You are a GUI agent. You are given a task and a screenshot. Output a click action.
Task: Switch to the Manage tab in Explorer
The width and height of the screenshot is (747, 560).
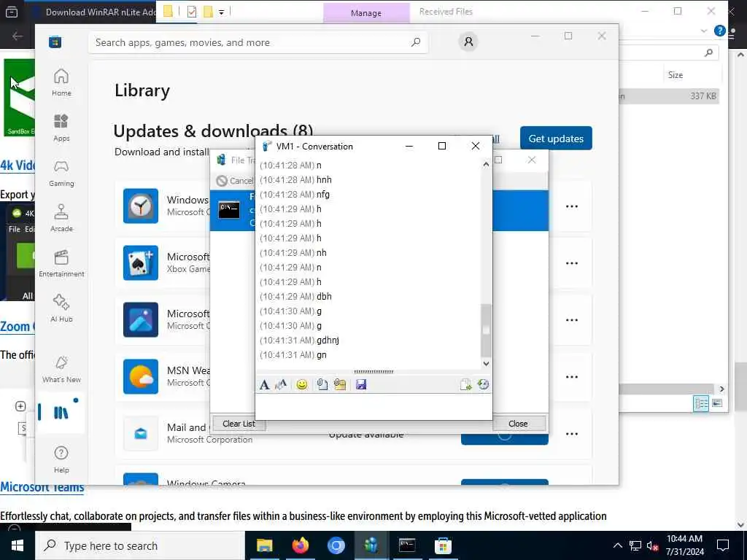[366, 13]
